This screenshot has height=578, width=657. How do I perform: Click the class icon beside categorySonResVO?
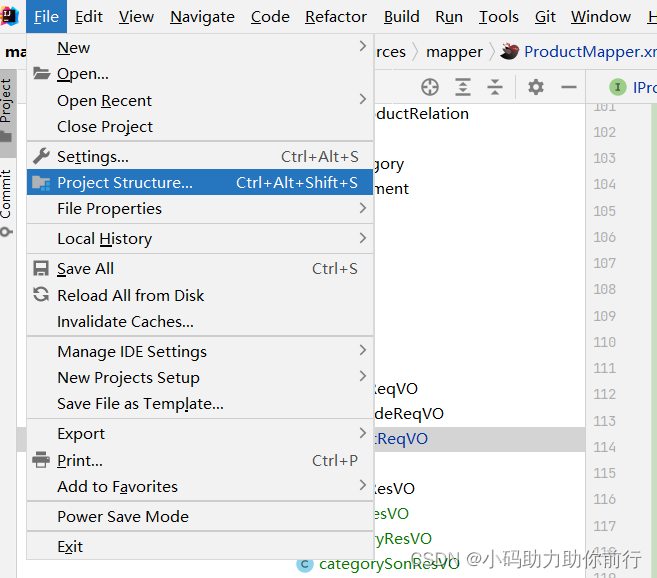click(x=305, y=564)
